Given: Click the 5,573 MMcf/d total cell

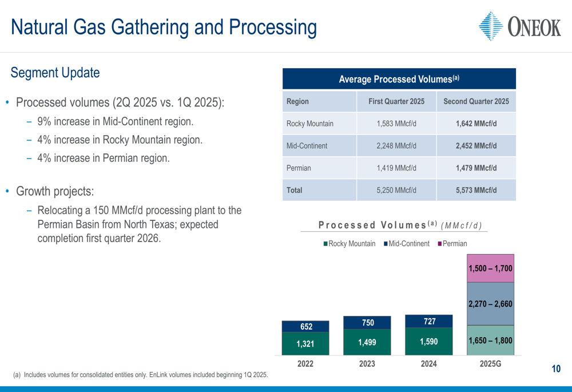Looking at the screenshot, I should [x=476, y=190].
